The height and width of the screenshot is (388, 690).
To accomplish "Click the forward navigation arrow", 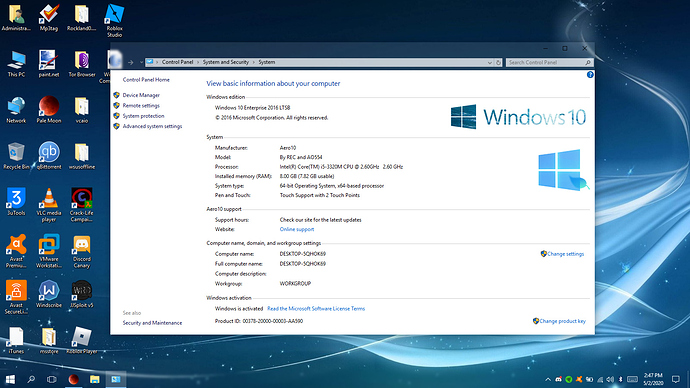I will click(131, 62).
